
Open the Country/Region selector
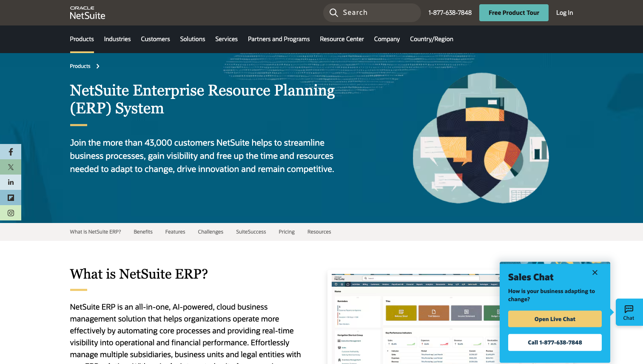point(431,39)
